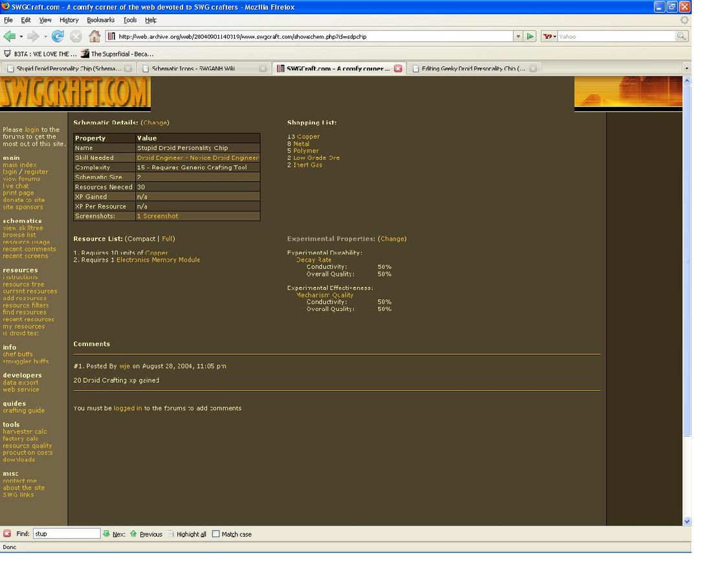This screenshot has width=728, height=582.
Task: Open the address bar URL history dropdown
Action: [518, 36]
